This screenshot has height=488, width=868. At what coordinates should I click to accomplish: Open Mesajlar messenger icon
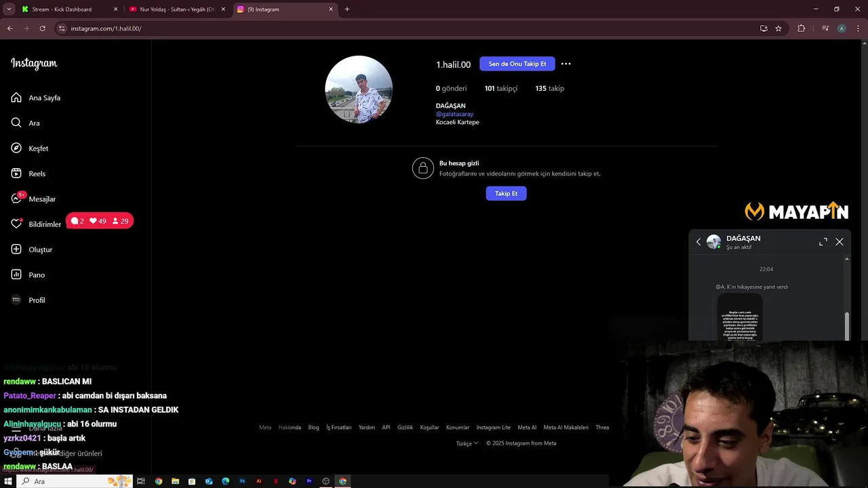tap(16, 199)
